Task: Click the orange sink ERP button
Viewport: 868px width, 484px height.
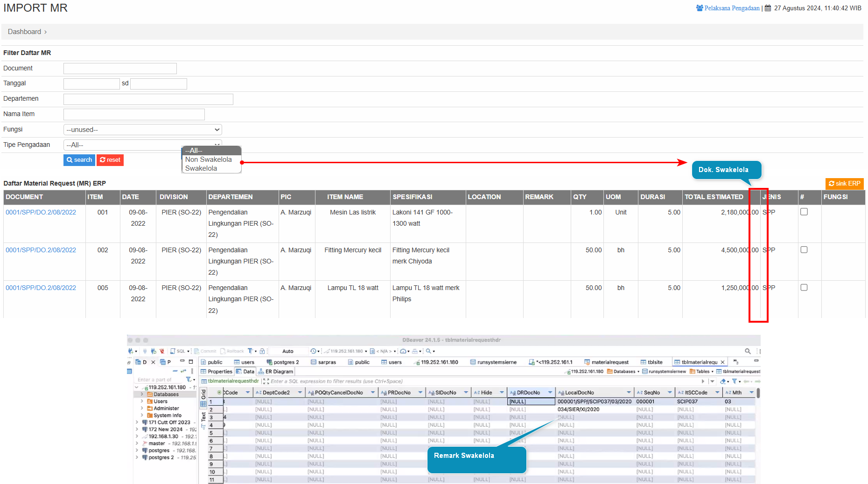Action: [844, 184]
